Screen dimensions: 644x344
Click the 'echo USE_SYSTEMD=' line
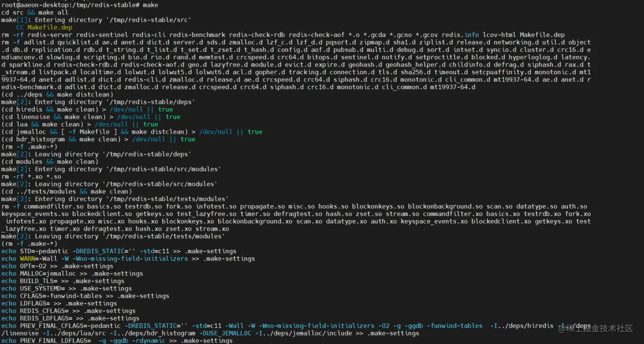[66, 289]
